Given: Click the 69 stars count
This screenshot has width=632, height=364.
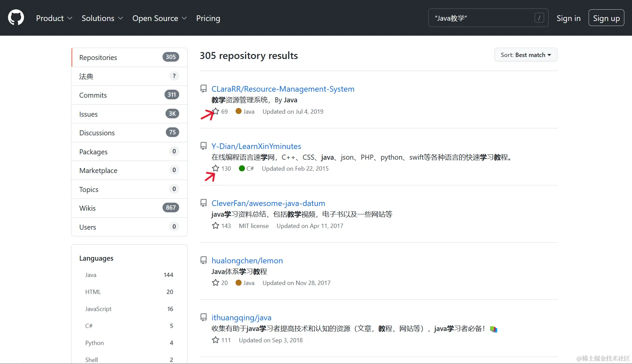Looking at the screenshot, I should point(225,111).
